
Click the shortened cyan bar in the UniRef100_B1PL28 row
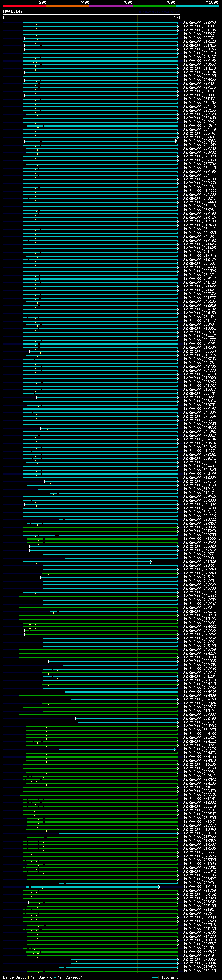93,887
